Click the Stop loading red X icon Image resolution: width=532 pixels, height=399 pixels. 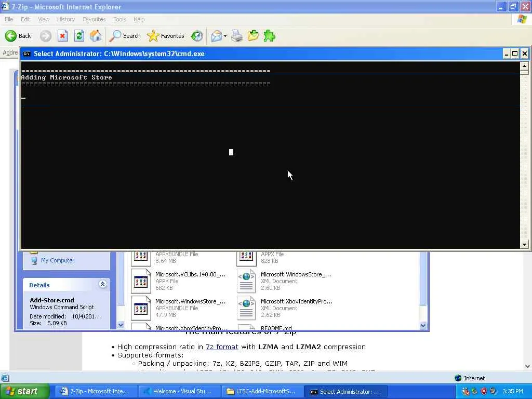62,36
